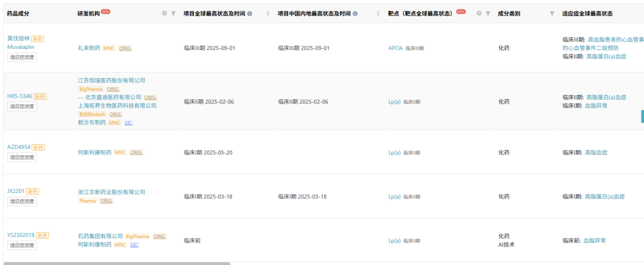Click info icon beside 项目中国内地最高状态及时间
Image resolution: width=644 pixels, height=265 pixels.
[355, 14]
